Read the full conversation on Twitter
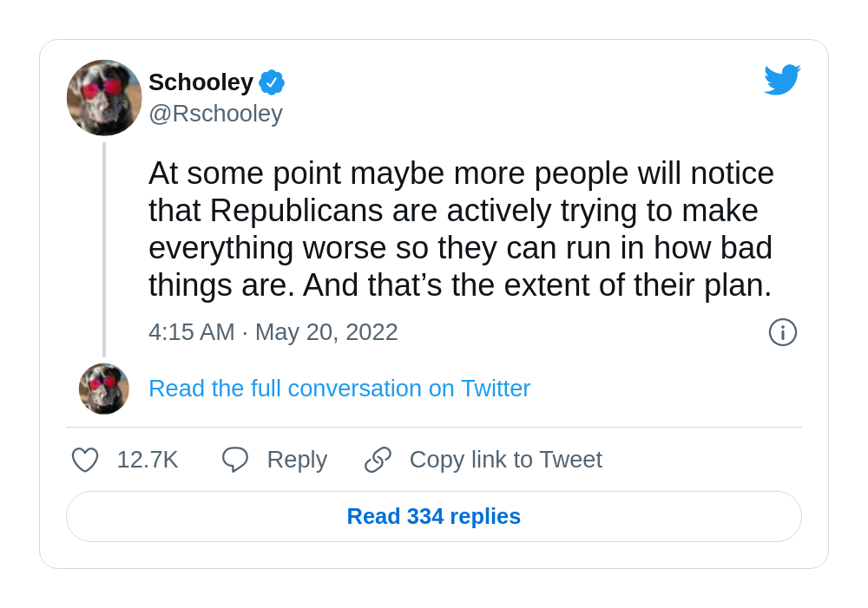Image resolution: width=868 pixels, height=608 pixels. (x=339, y=389)
